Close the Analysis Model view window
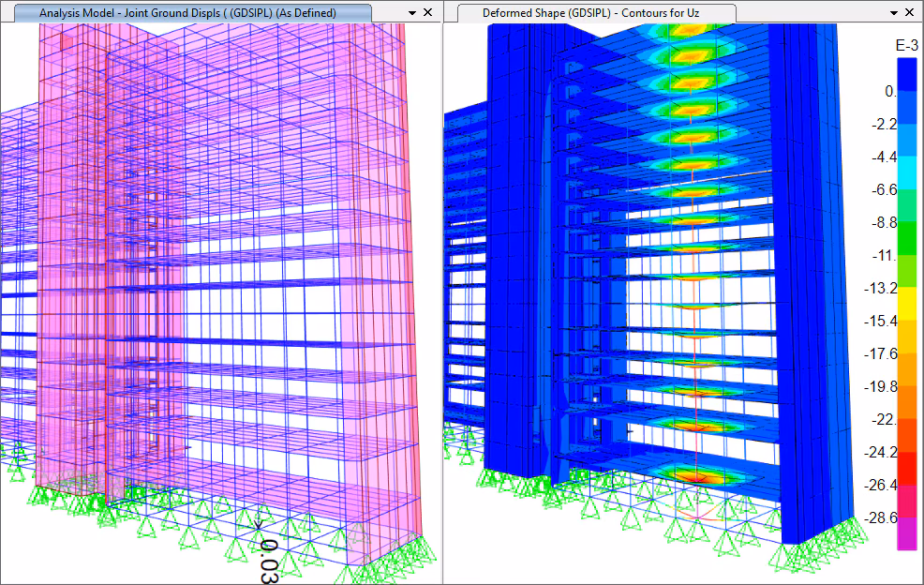Viewport: 924px width, 585px height. pos(428,13)
